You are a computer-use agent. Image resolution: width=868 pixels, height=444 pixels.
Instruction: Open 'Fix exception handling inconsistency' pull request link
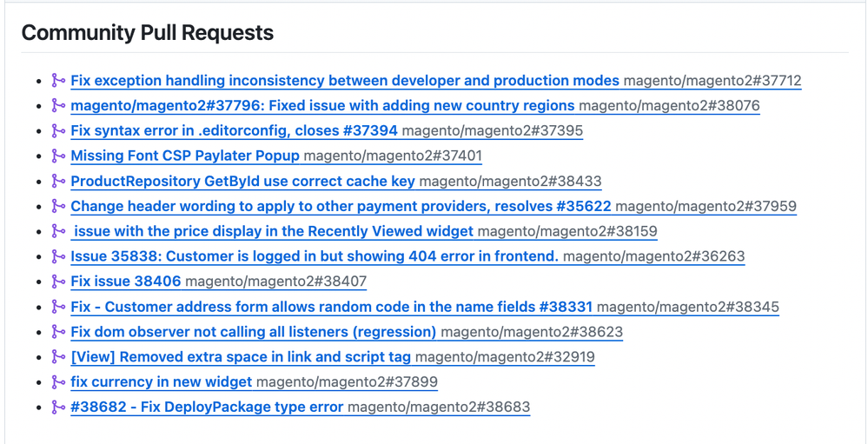tap(344, 81)
